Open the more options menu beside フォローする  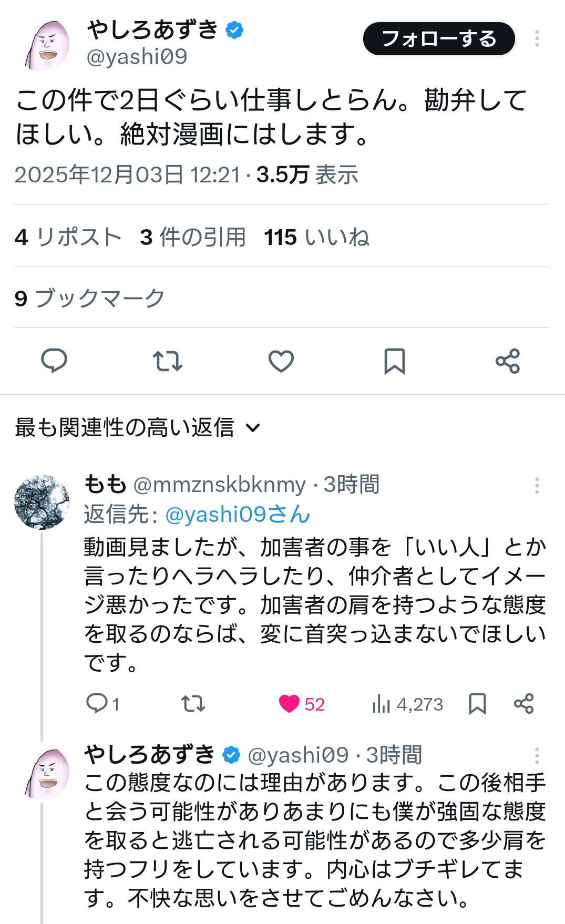537,38
